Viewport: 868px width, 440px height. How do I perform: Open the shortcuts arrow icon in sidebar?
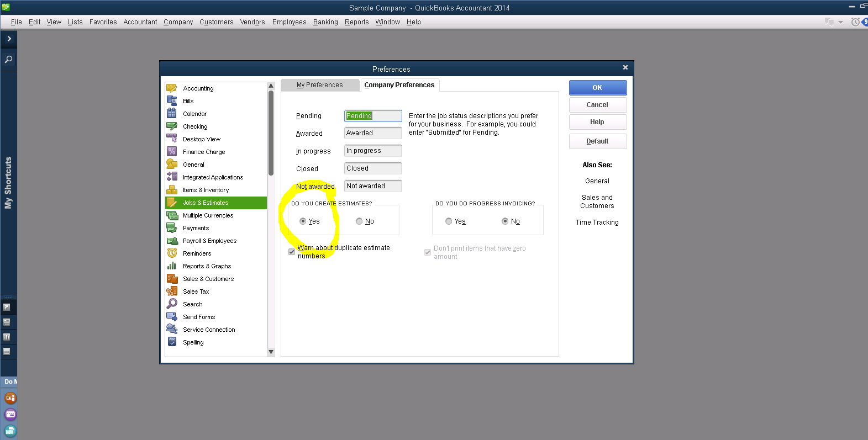point(7,307)
